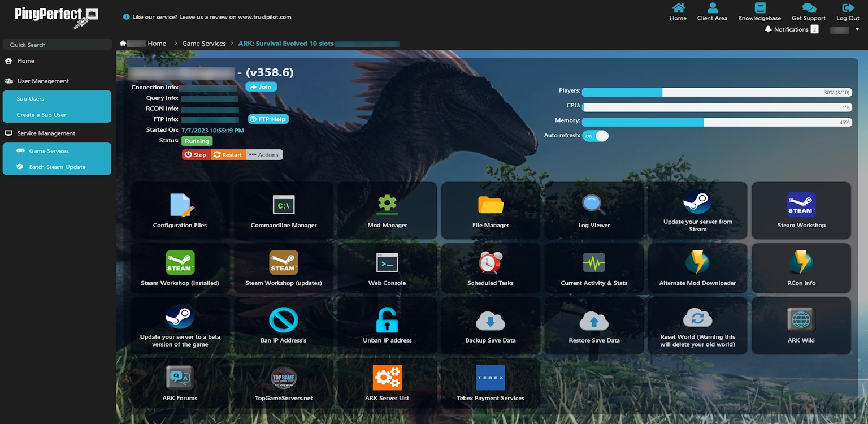Open the Configuration Files icon
Image resolution: width=868 pixels, height=424 pixels.
tap(180, 205)
